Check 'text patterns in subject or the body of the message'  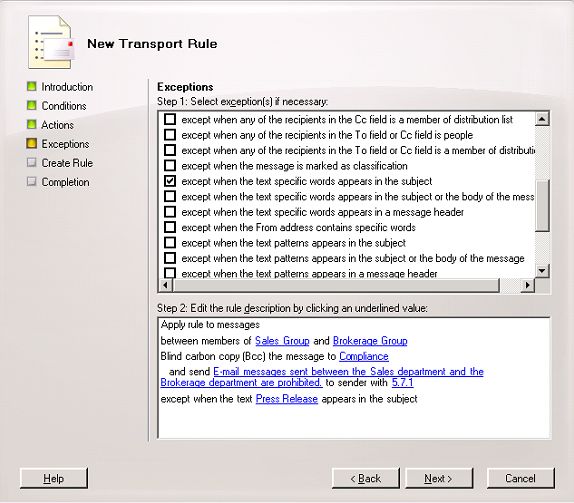click(x=170, y=258)
